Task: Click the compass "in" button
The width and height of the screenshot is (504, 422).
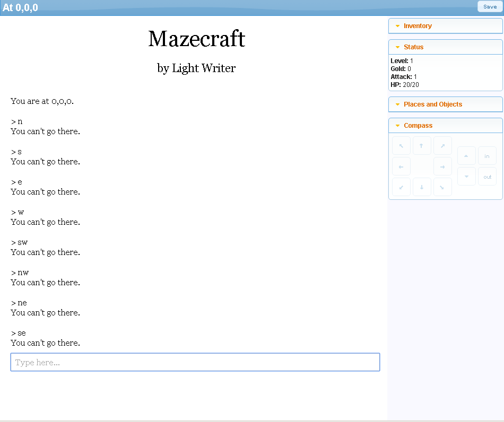Action: click(487, 156)
